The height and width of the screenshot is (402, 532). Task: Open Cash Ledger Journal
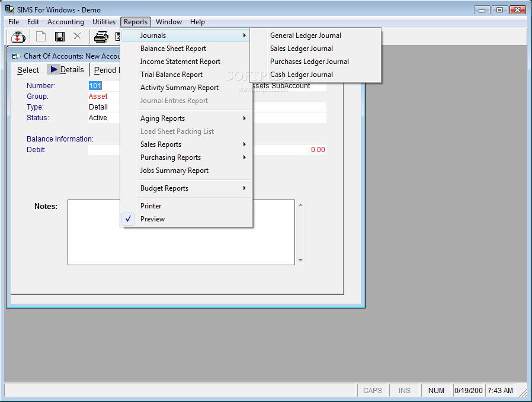point(316,75)
